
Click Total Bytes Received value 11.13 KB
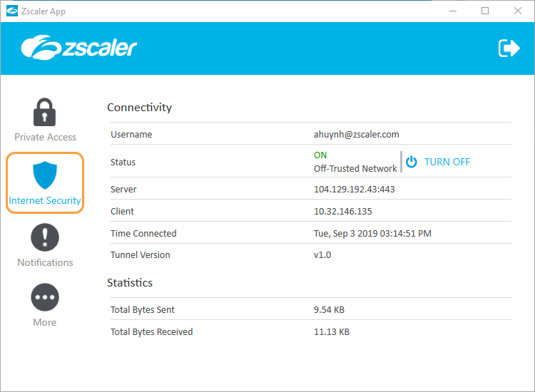[331, 332]
